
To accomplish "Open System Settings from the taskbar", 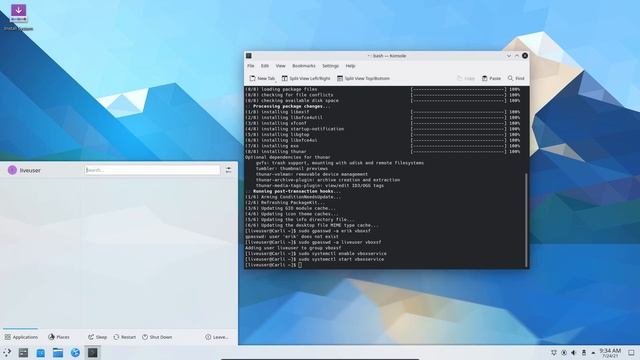I will (23, 353).
